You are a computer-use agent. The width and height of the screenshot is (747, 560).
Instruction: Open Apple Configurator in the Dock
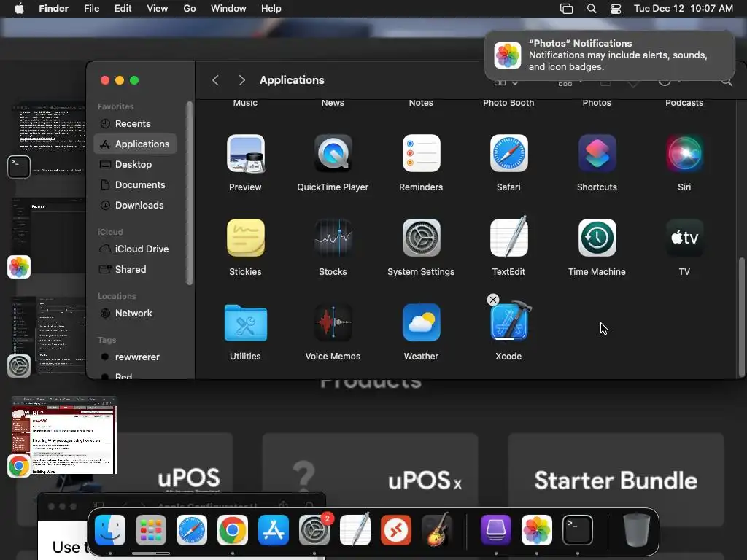pos(496,530)
